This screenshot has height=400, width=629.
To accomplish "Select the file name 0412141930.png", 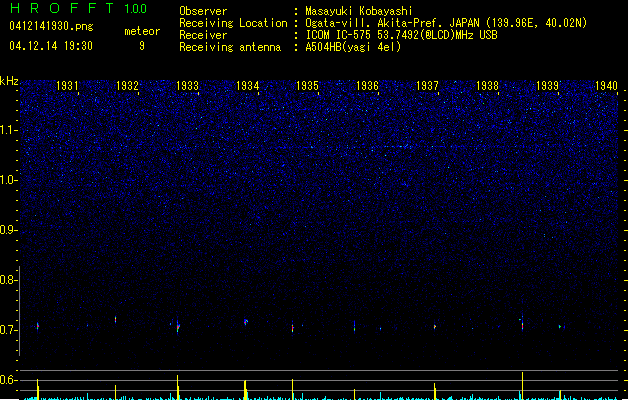I will coord(51,26).
